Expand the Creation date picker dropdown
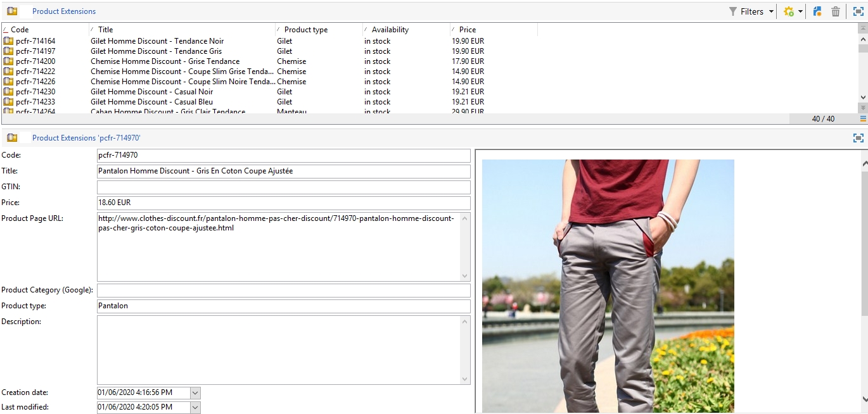This screenshot has height=414, width=868. point(195,393)
